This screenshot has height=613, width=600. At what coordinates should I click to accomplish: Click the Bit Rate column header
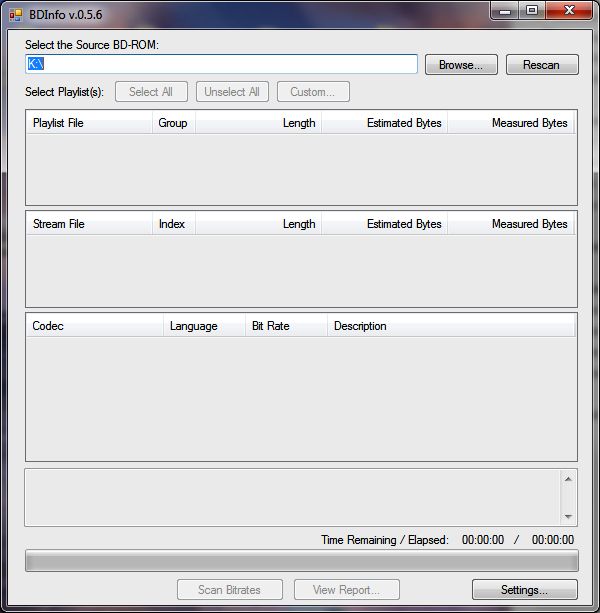click(287, 325)
